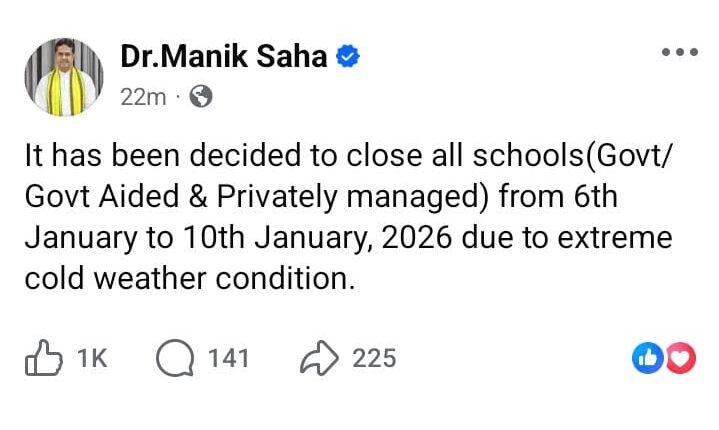Open Dr.Manik Saha's profile picture
719x430 pixels.
(62, 77)
